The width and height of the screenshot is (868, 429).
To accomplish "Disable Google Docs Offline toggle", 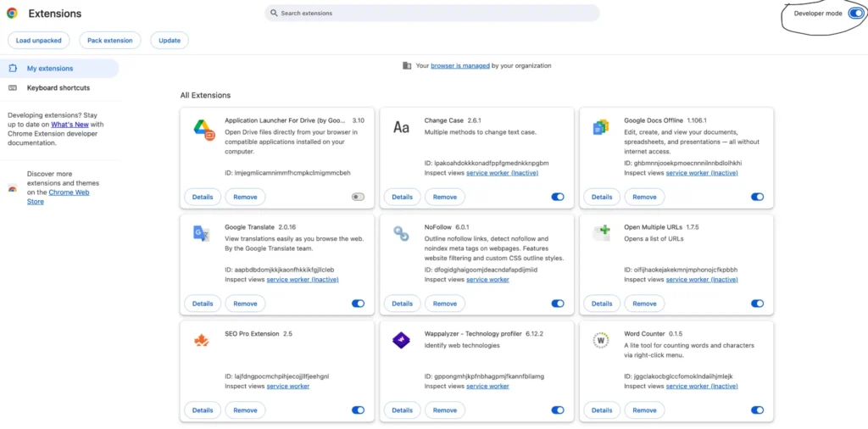I will [x=757, y=197].
